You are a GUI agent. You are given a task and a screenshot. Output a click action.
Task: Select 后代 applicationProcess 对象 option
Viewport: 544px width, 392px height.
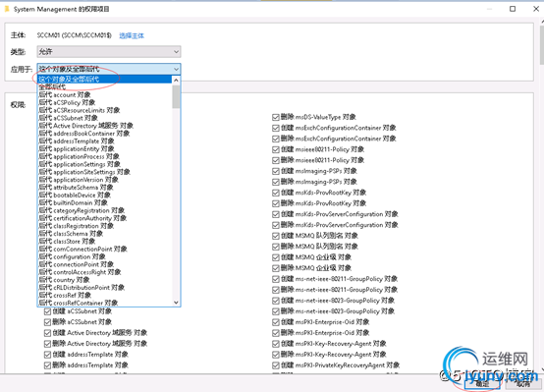pos(104,156)
